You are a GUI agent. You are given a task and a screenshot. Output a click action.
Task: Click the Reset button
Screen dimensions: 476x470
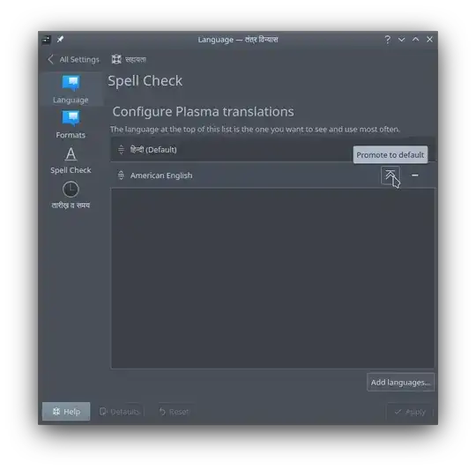click(174, 412)
